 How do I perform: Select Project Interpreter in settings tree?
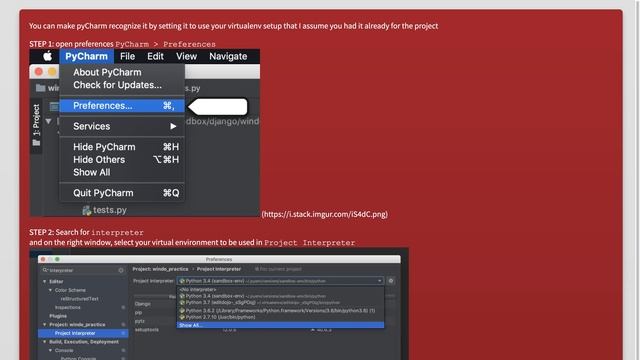pos(83,333)
